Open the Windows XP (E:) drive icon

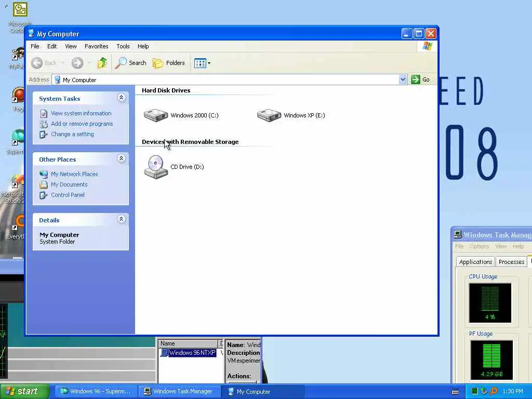pyautogui.click(x=269, y=115)
